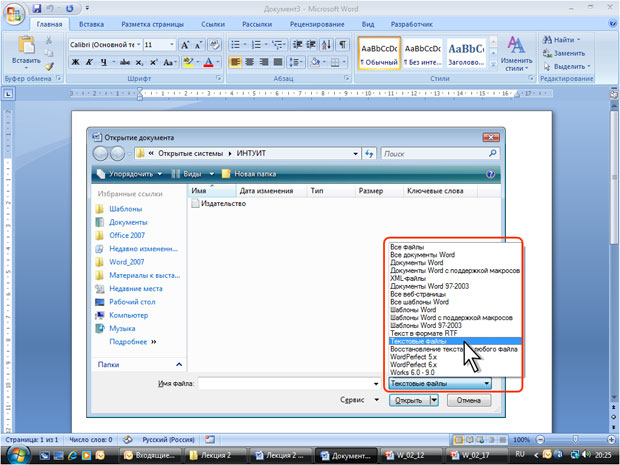
Task: Click Новая папка in dialog toolbar
Action: click(x=249, y=174)
